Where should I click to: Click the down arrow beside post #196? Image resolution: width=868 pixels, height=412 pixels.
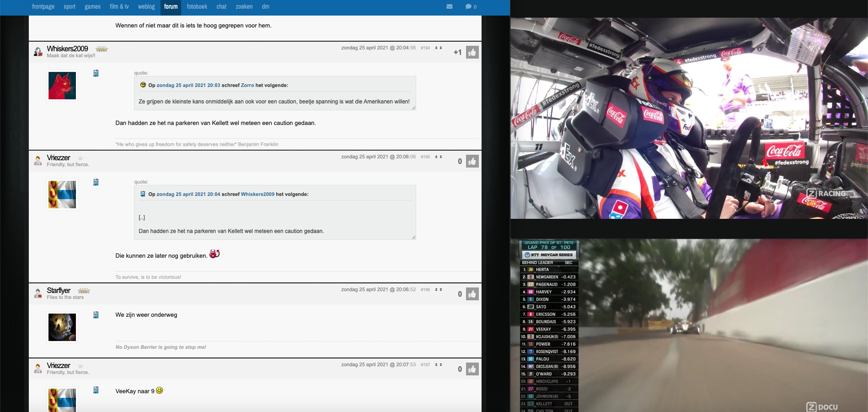point(441,289)
